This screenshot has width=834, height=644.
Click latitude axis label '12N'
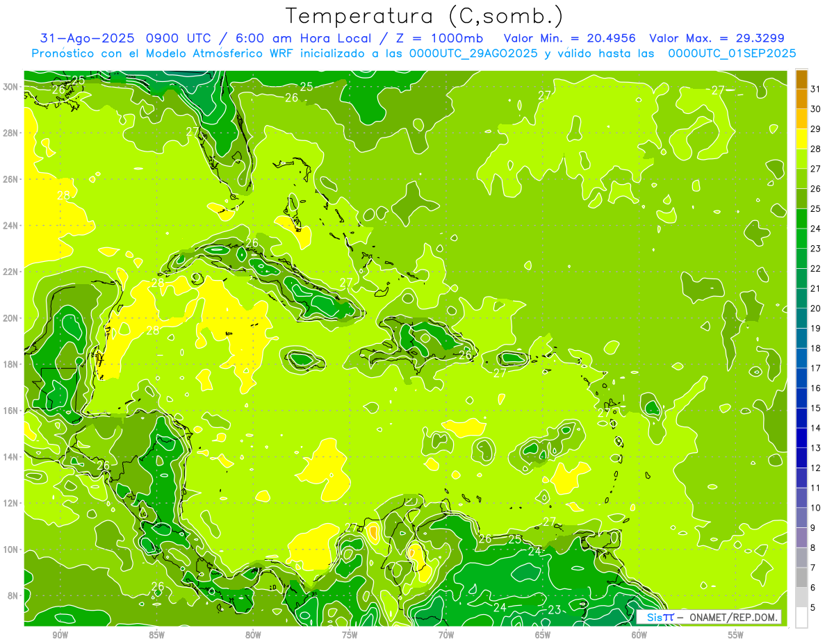click(x=10, y=503)
